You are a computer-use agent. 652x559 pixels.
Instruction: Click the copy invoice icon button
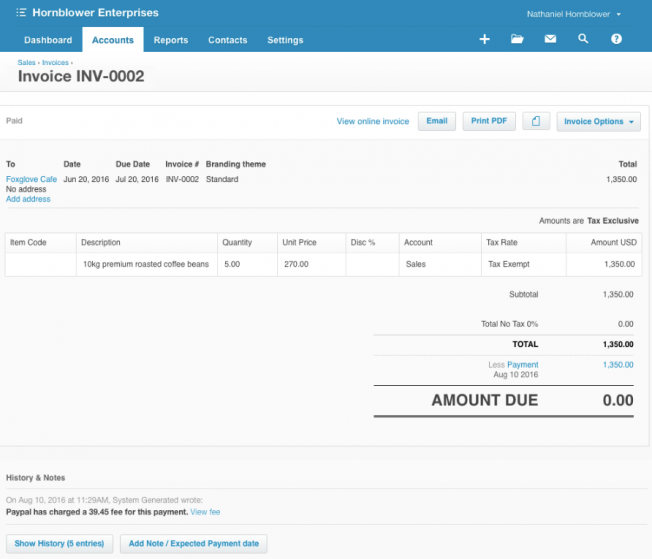[x=536, y=121]
